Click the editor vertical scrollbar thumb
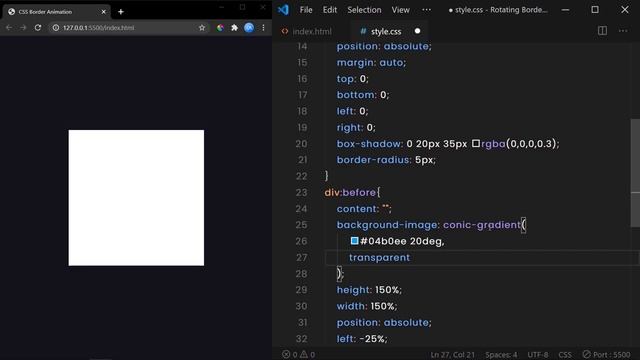This screenshot has width=640, height=360. [x=635, y=172]
